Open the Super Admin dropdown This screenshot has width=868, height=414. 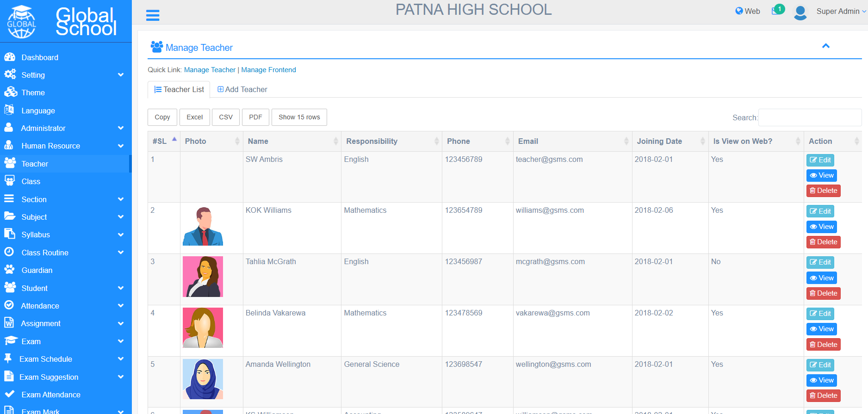(841, 12)
